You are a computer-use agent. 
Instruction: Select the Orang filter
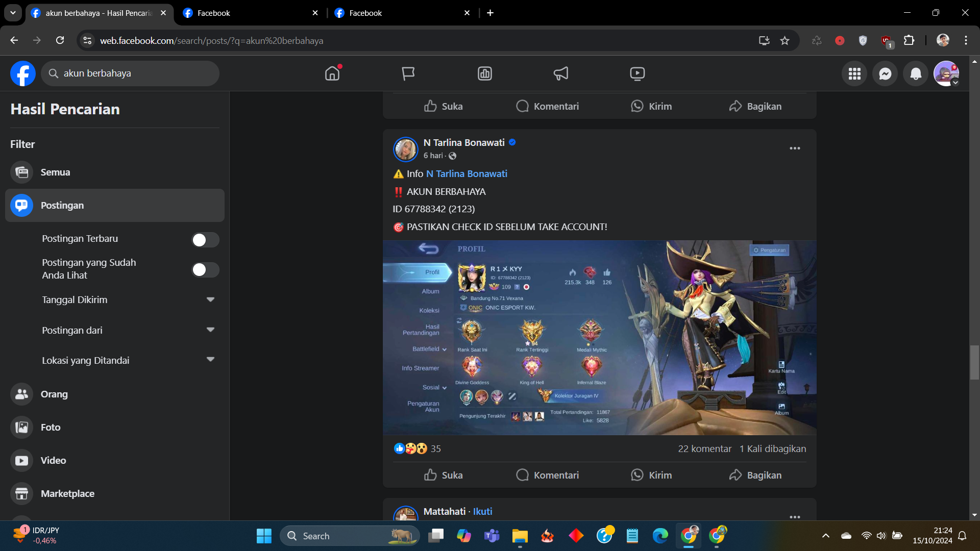(x=115, y=394)
